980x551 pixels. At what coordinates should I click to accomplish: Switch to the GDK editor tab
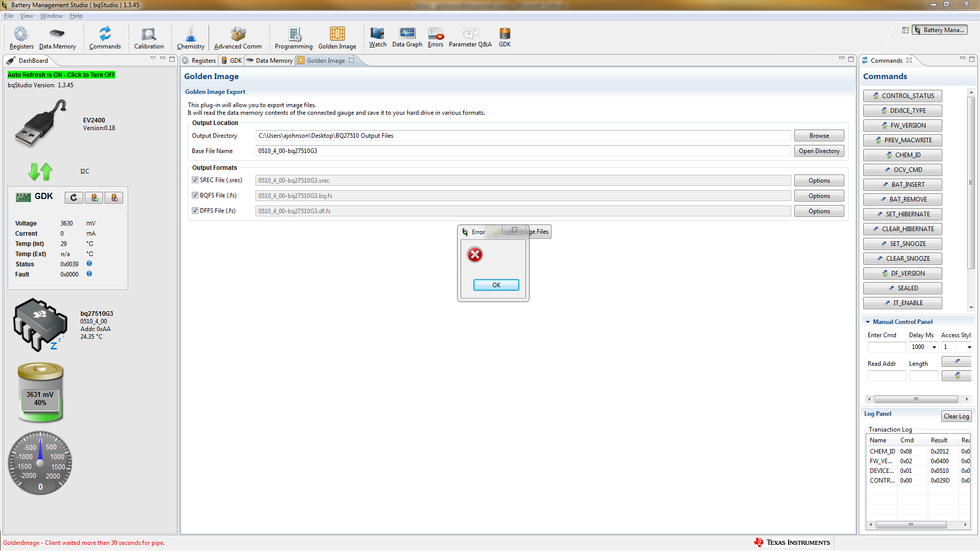tap(232, 61)
